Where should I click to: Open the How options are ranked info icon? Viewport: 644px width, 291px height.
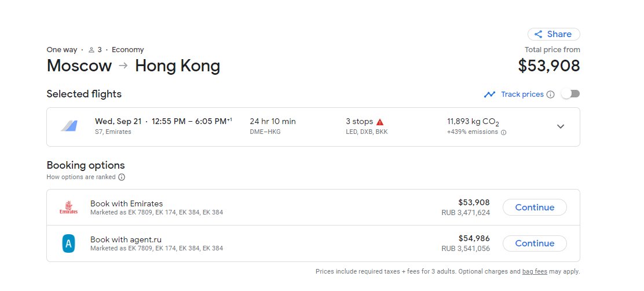pos(122,177)
